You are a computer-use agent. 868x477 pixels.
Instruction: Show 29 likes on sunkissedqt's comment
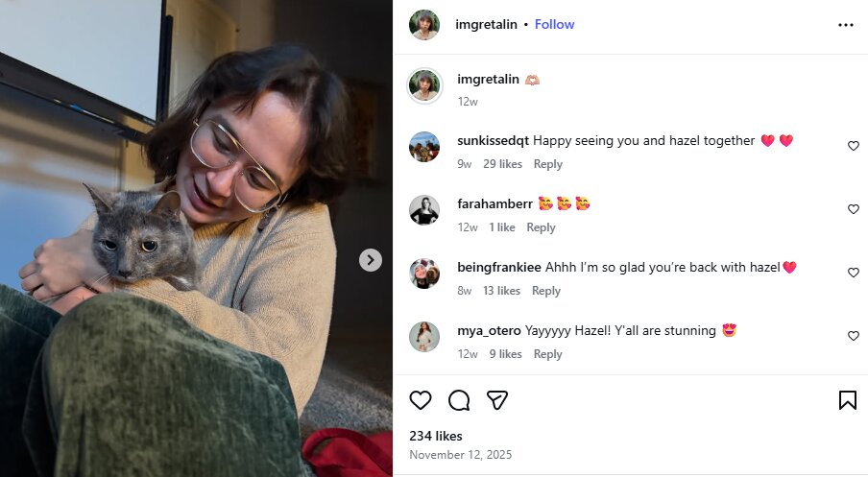coord(502,164)
